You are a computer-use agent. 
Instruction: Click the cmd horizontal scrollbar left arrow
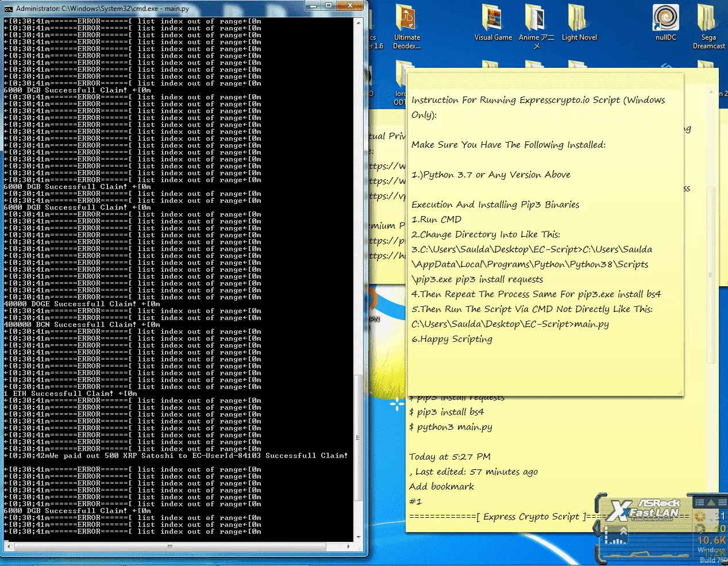pyautogui.click(x=8, y=546)
